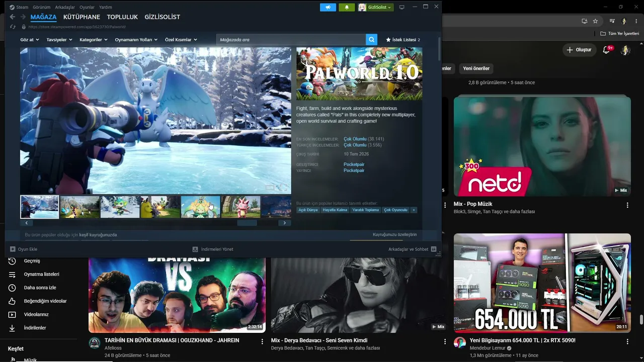Open Steam notifications bell
Screen dimensions: 644x362
[x=347, y=7]
